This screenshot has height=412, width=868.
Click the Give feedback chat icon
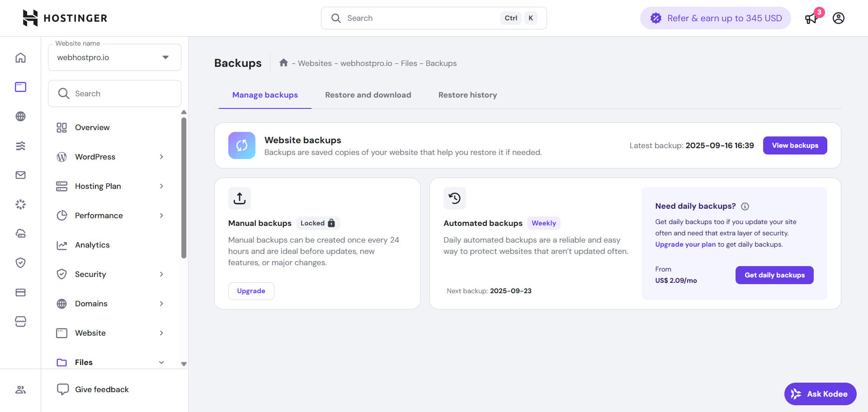coord(63,389)
